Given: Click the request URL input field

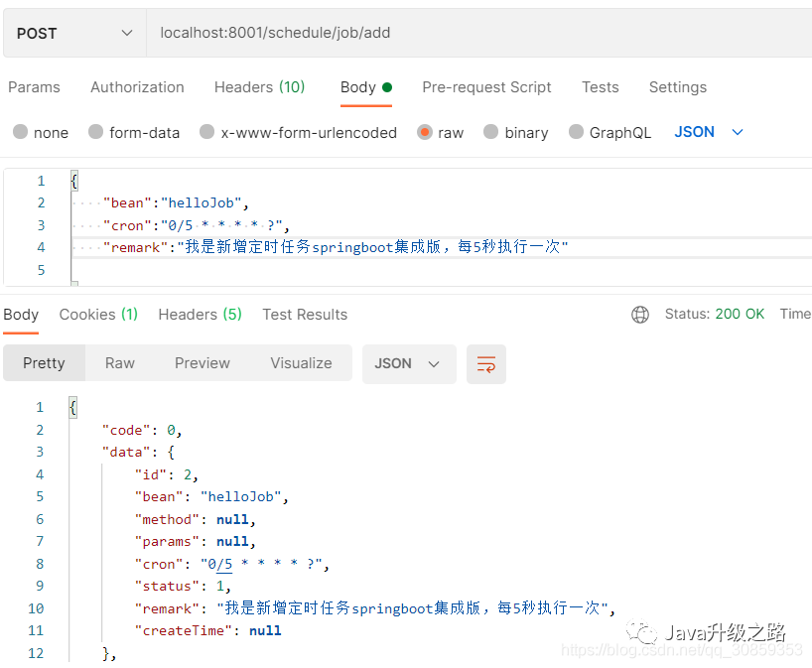Looking at the screenshot, I should [x=479, y=33].
